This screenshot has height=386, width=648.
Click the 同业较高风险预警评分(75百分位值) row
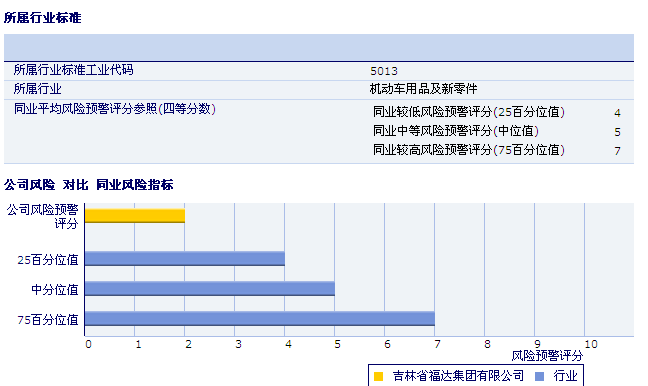[497, 150]
